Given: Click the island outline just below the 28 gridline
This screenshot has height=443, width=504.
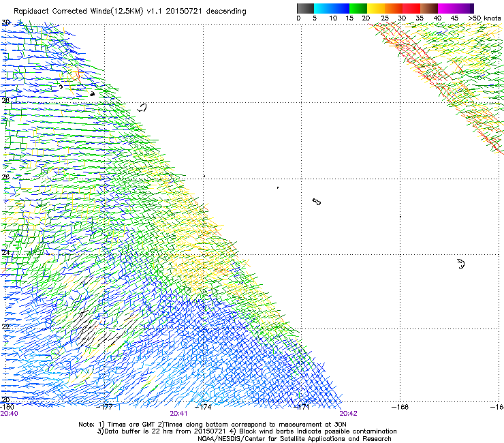Looking at the screenshot, I should 142,108.
